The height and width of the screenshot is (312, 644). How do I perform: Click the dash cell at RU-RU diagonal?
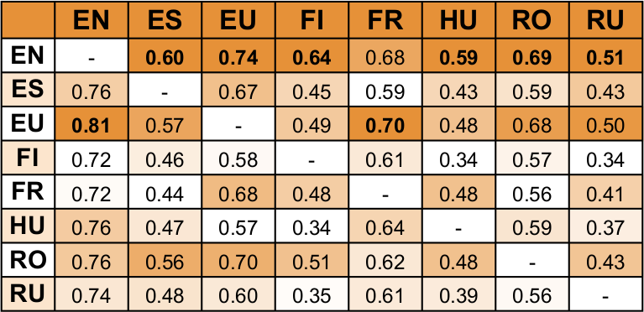tap(606, 294)
